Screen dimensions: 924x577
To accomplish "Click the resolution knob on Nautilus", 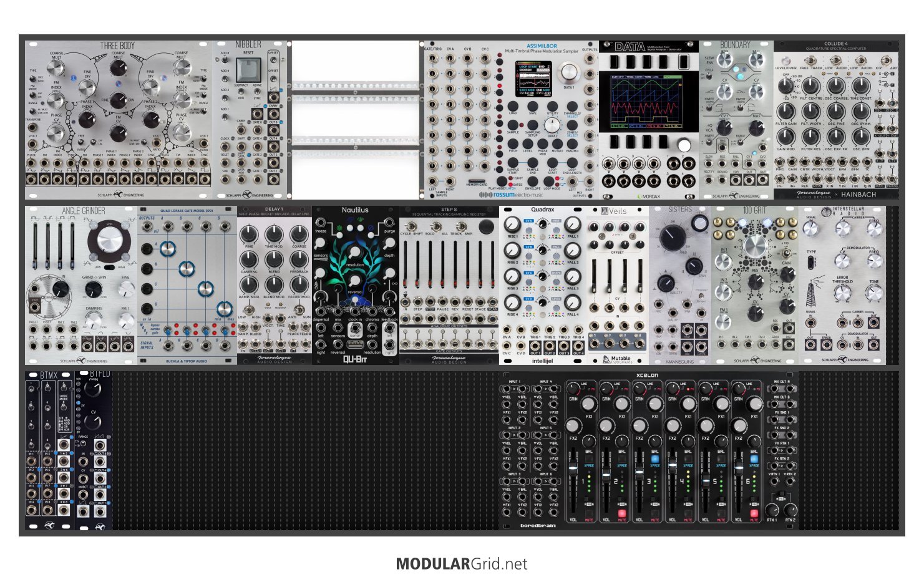I will tap(355, 252).
